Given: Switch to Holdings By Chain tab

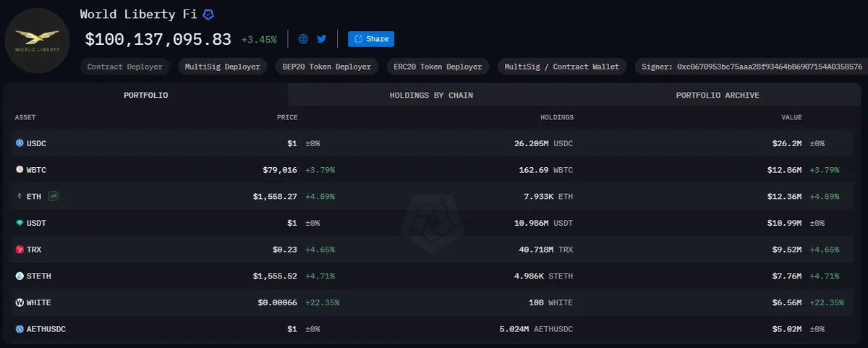Looking at the screenshot, I should [431, 95].
